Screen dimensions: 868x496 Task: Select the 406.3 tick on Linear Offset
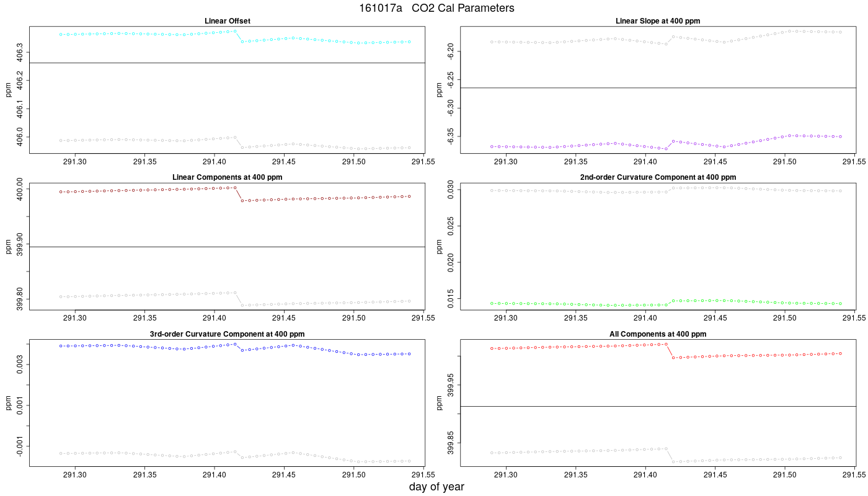[20, 51]
